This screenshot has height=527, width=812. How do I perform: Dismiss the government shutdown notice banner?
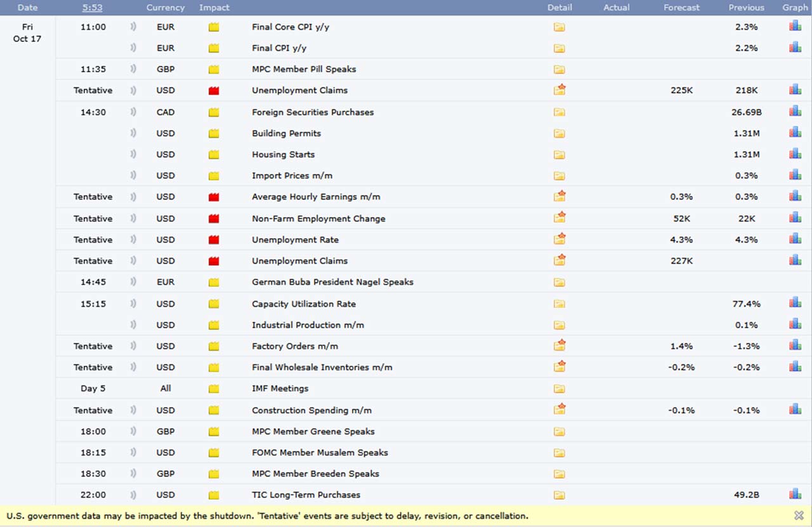pos(799,516)
